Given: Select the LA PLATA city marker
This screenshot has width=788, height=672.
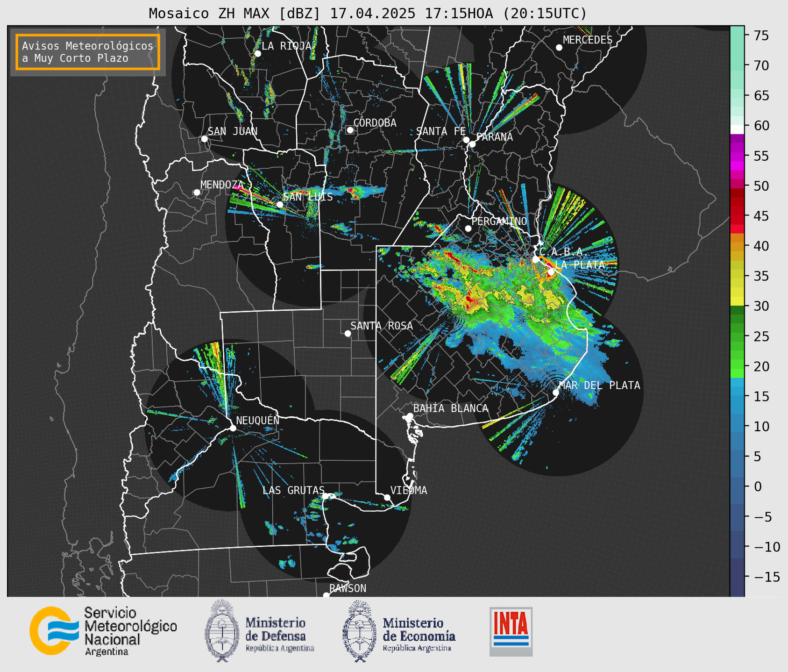Looking at the screenshot, I should [551, 272].
